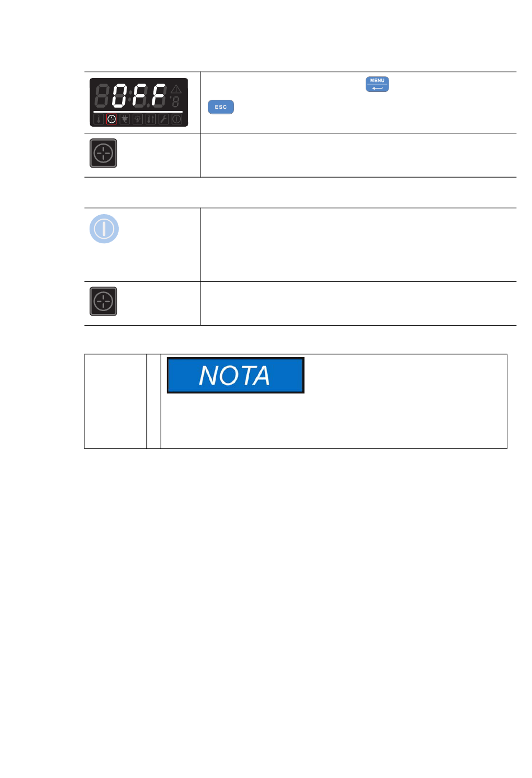Click the thermometer with up-arrow icon
This screenshot has height=778, width=532.
[151, 119]
